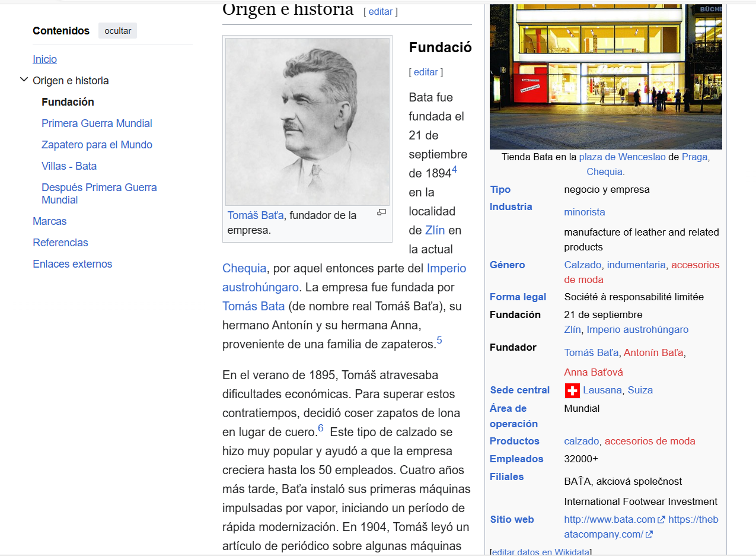Click editar under the Fundación heading
The image size is (756, 556).
coord(426,72)
